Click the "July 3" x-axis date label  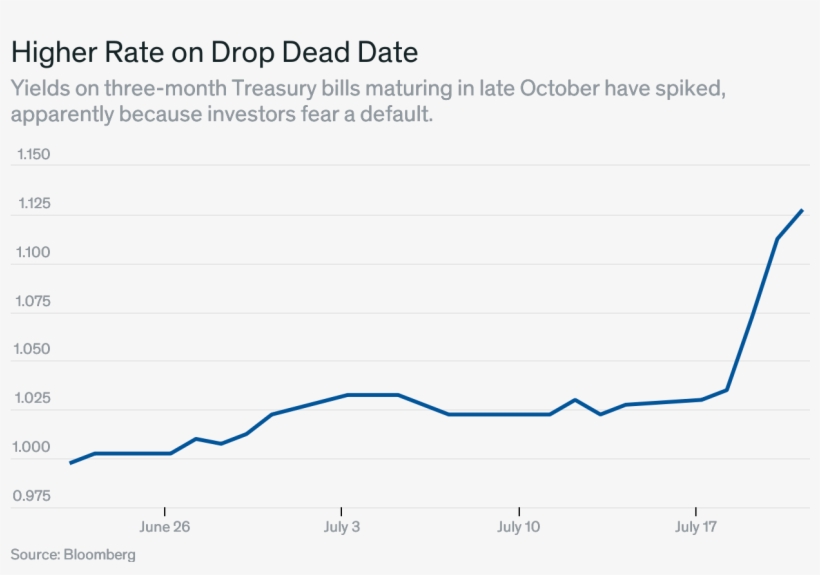tap(342, 527)
